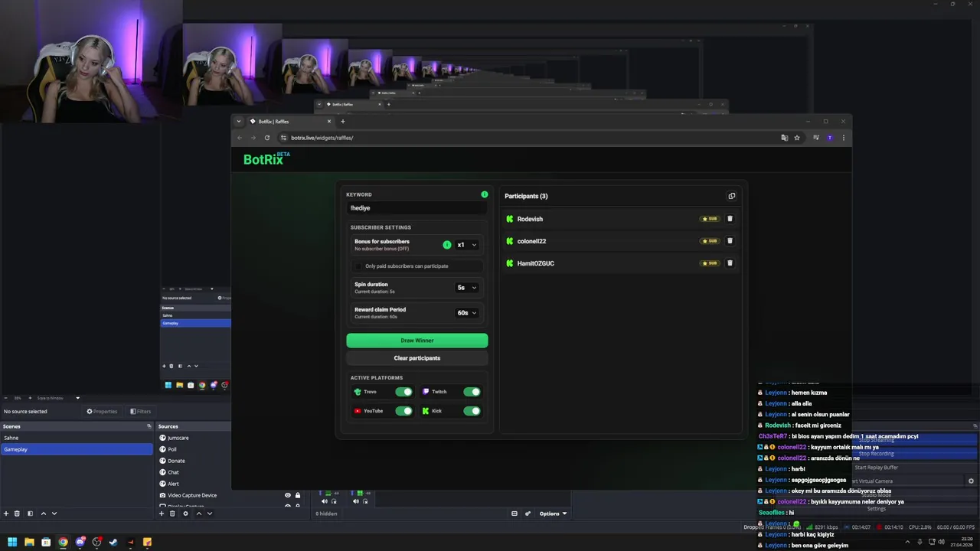Remove the selected scene with the trash icon

pyautogui.click(x=18, y=514)
